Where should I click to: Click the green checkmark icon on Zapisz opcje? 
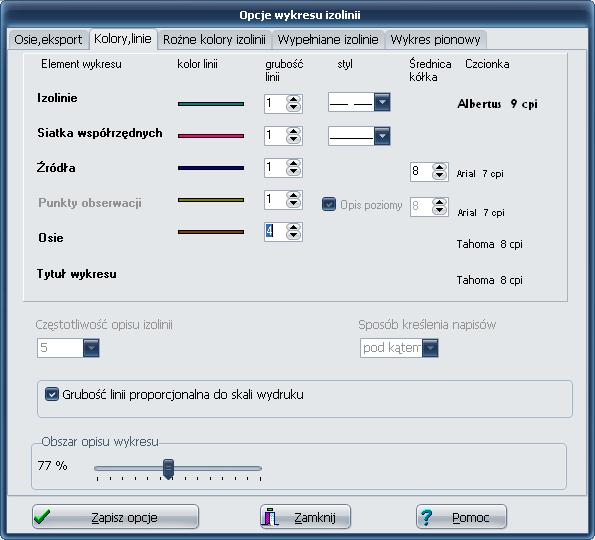point(42,517)
